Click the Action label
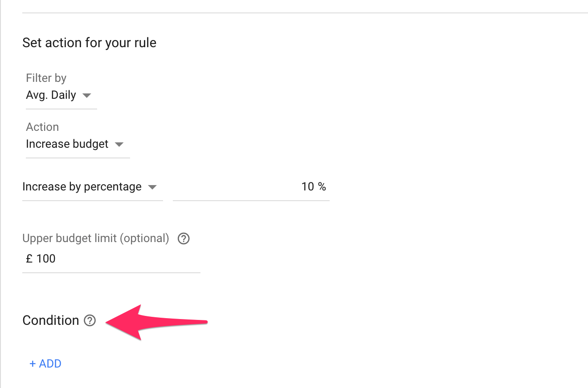This screenshot has height=388, width=588. [x=42, y=127]
